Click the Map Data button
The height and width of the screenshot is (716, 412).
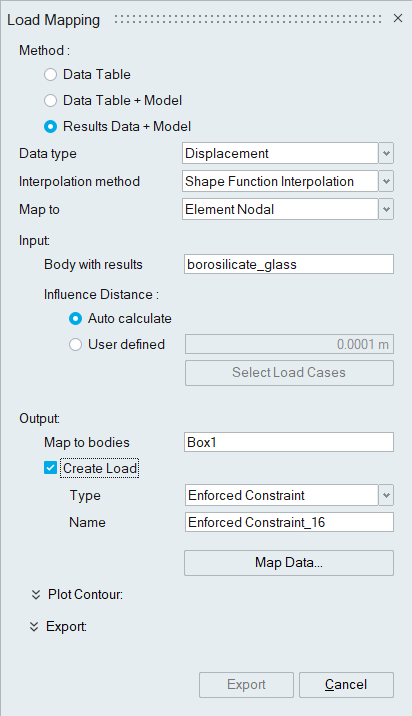point(289,563)
